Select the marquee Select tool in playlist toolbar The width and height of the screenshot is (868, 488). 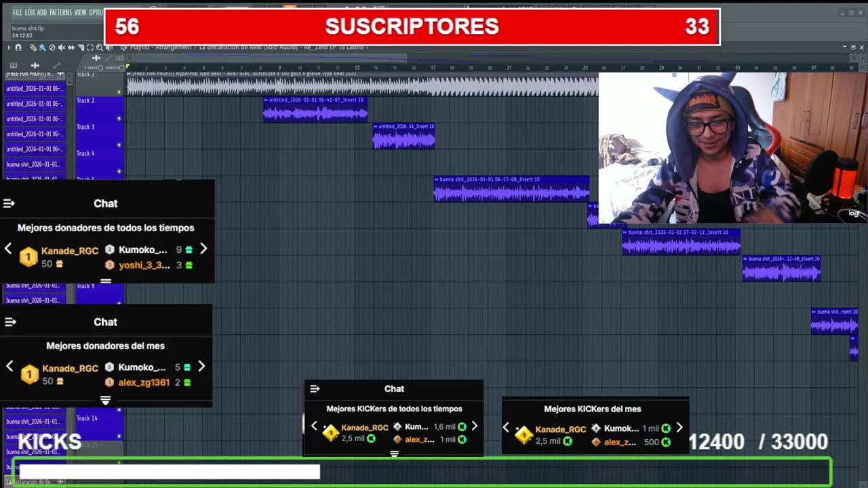click(90, 47)
